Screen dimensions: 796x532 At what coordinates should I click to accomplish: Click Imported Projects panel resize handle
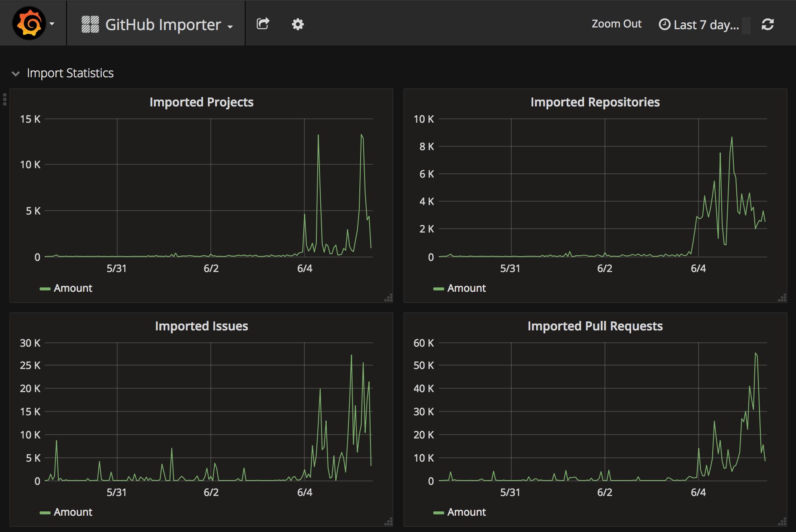coord(389,298)
